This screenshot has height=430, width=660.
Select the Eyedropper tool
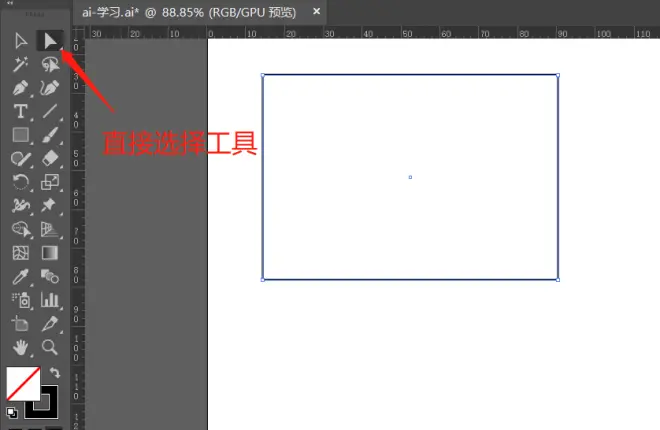21,276
